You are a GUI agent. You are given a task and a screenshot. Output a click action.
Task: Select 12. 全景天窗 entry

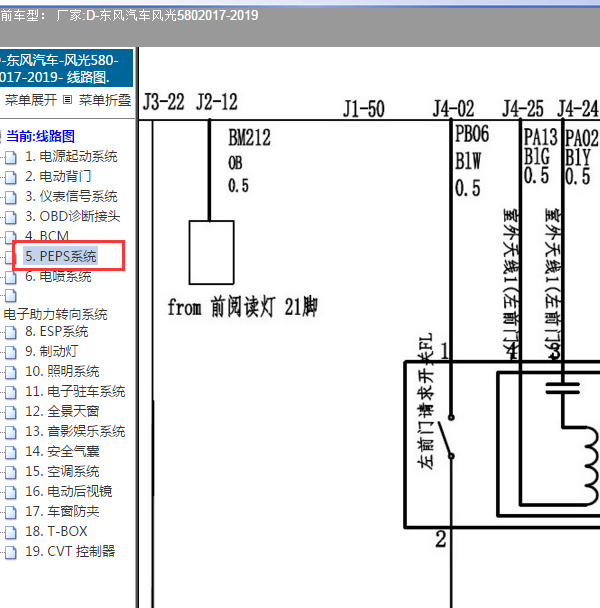pos(62,411)
